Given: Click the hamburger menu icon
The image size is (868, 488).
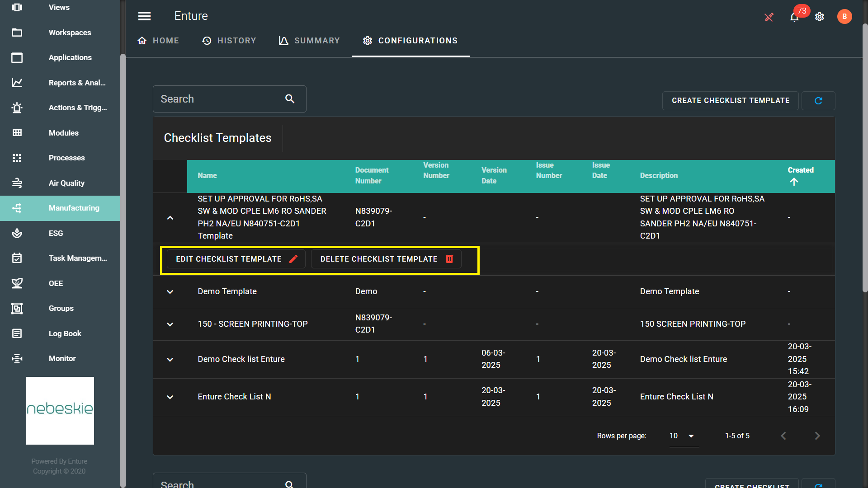Looking at the screenshot, I should click(144, 16).
